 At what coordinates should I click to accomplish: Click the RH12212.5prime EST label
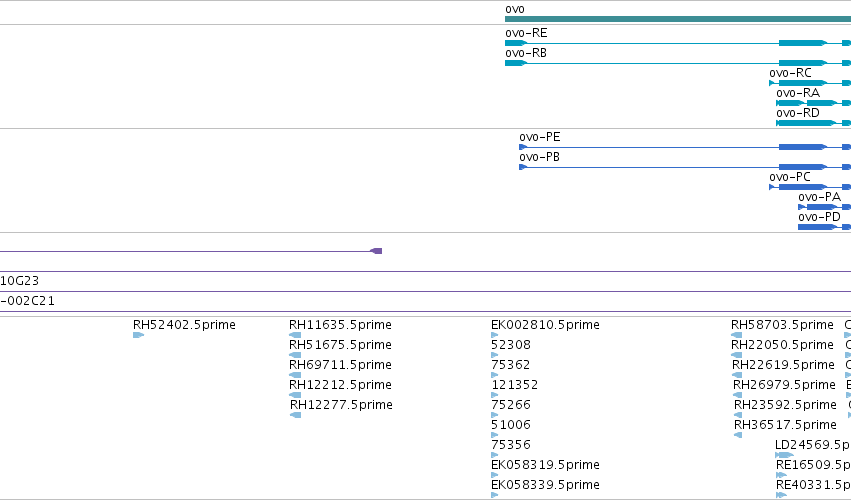tap(340, 385)
